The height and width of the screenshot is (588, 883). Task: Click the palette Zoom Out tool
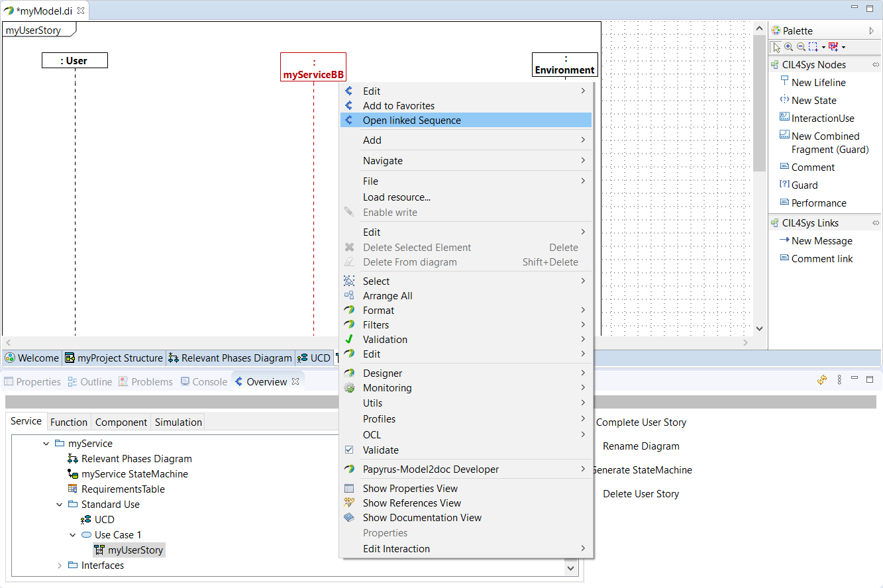pos(801,47)
